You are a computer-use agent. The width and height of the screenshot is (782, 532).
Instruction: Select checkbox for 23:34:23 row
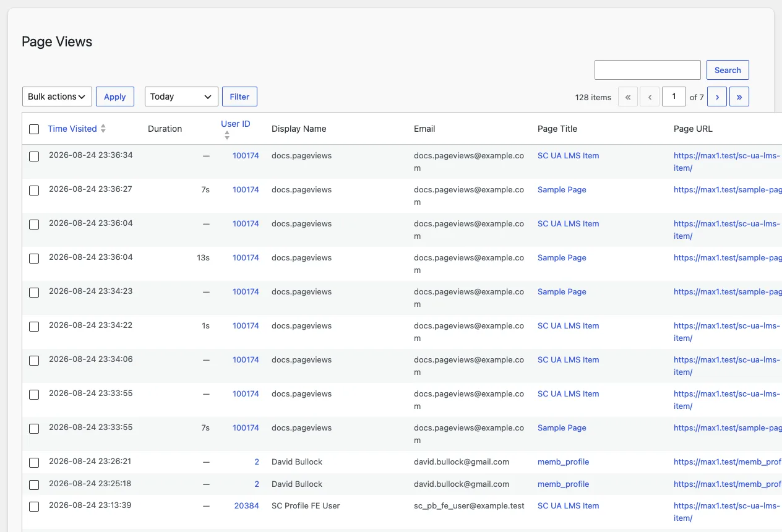coord(34,293)
